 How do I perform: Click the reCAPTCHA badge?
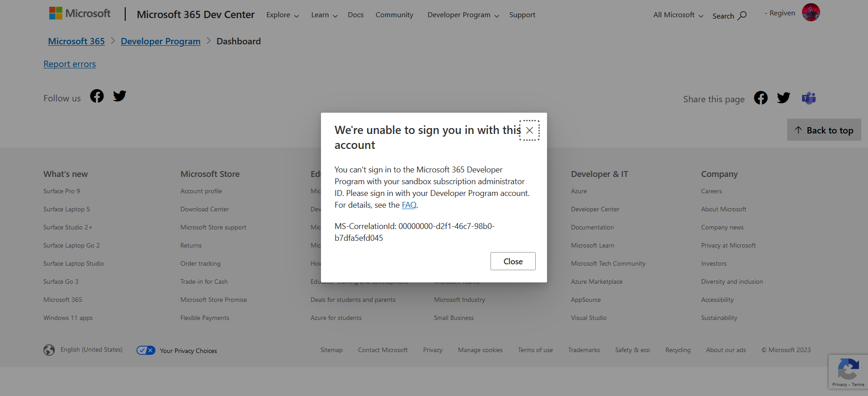tap(848, 372)
